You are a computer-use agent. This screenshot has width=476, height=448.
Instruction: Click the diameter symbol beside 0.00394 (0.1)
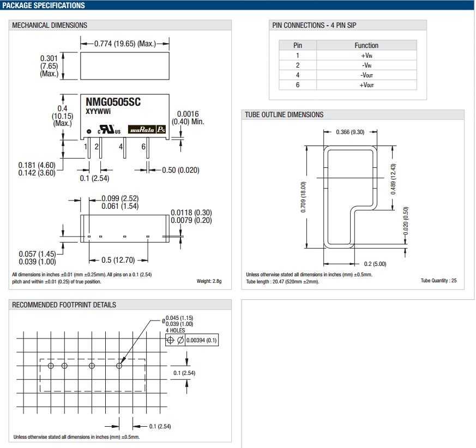coord(180,340)
